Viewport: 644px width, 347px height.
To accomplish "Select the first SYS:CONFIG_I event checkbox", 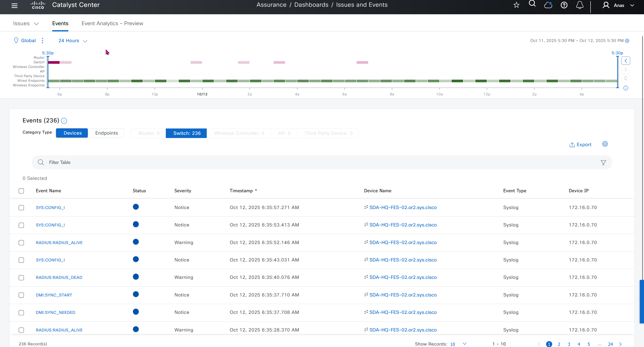I will 21,208.
